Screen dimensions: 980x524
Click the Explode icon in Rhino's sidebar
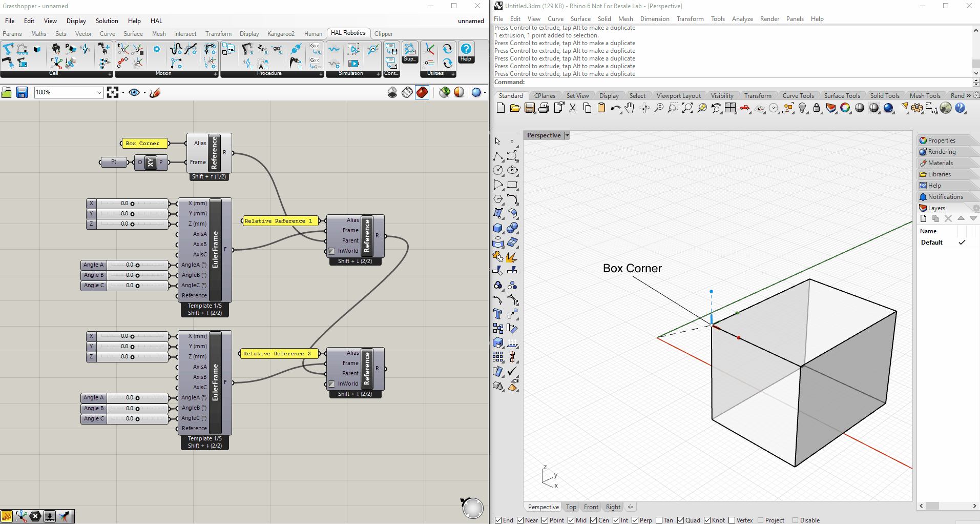(x=512, y=256)
